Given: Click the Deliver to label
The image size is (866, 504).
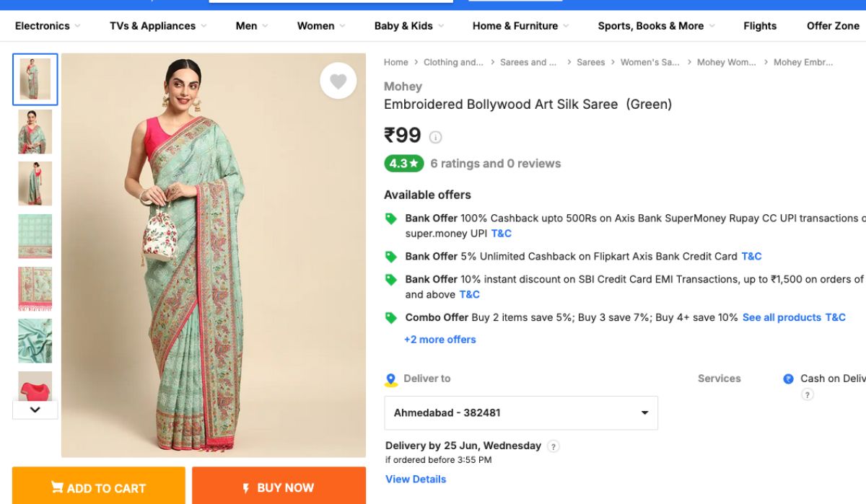Looking at the screenshot, I should (x=427, y=379).
